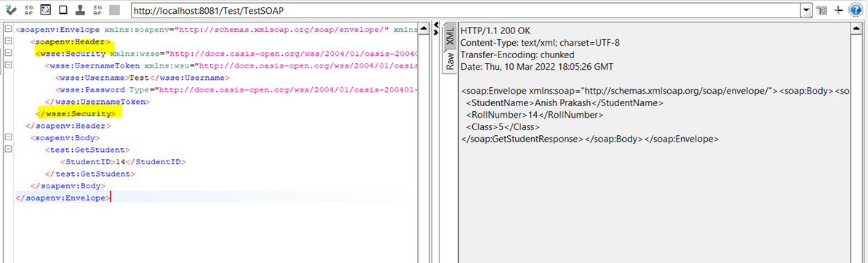Click the request editor scroll-up arrow
Viewport: 868px width, 263px height.
click(423, 29)
